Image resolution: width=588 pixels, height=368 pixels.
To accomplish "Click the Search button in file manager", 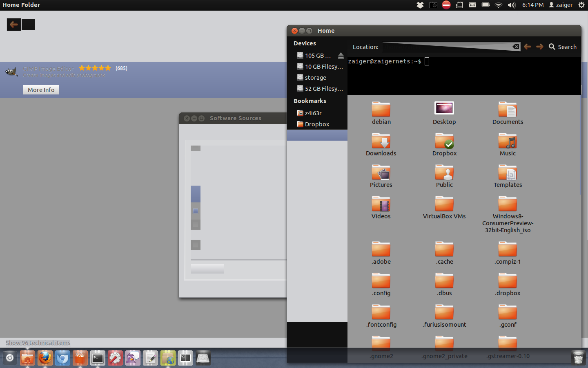I will [x=563, y=47].
